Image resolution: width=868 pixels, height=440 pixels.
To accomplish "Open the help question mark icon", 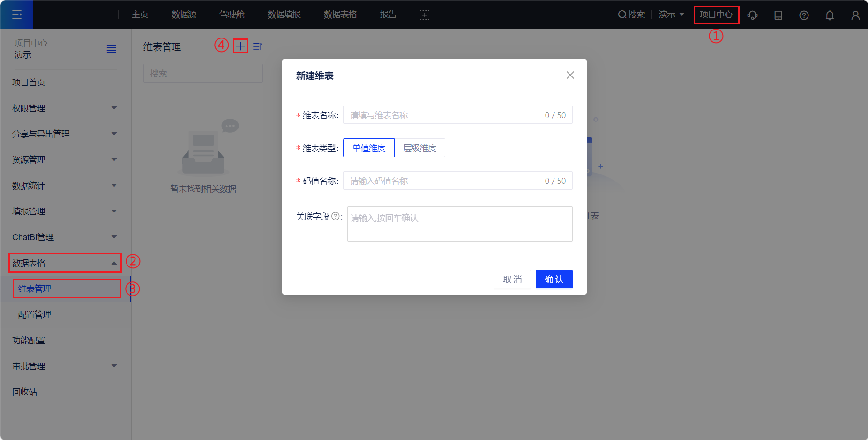I will 803,15.
